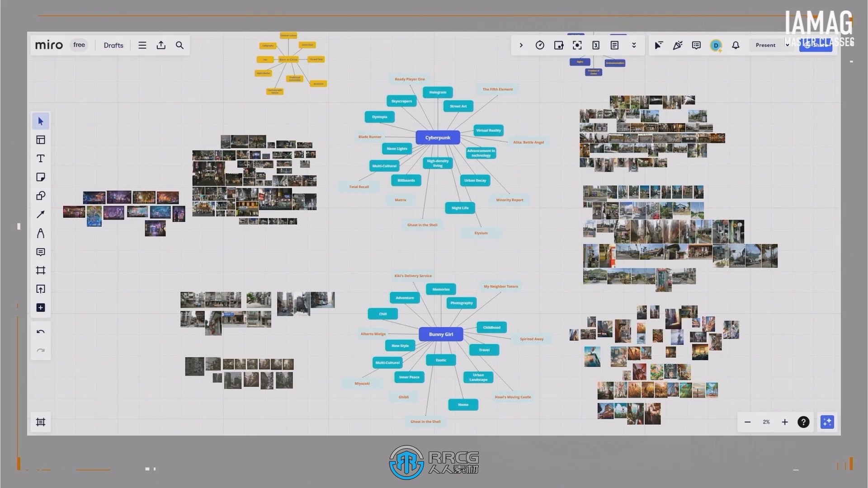This screenshot has height=488, width=868.
Task: Select the Cyberpunk central node
Action: point(438,137)
